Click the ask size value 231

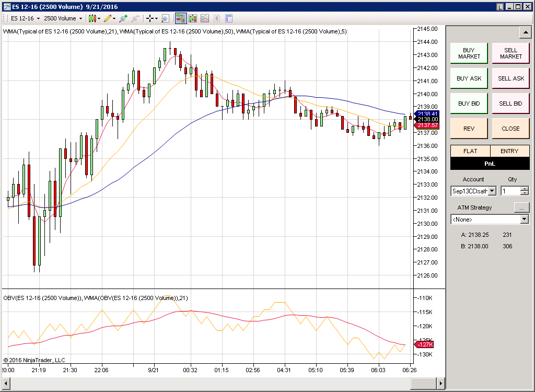[x=507, y=235]
